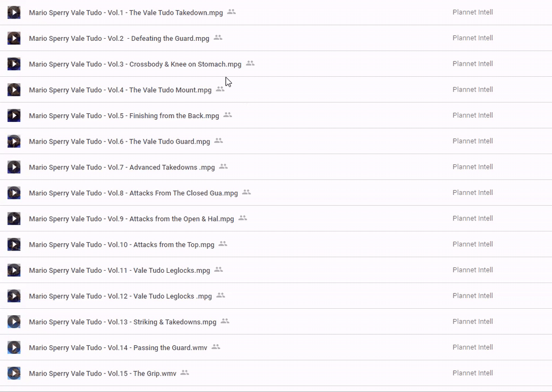
Task: Click Plannet Intell owner on Vol.1 row
Action: [473, 13]
